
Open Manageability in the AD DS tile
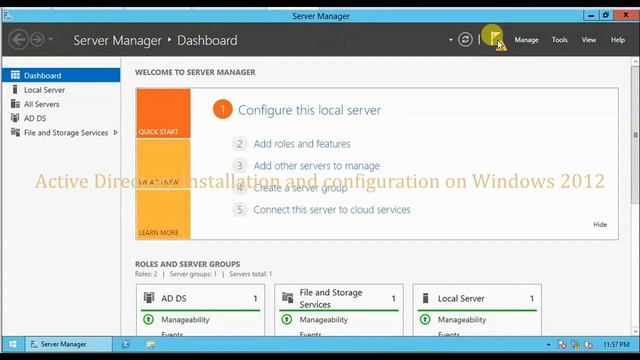coord(185,320)
